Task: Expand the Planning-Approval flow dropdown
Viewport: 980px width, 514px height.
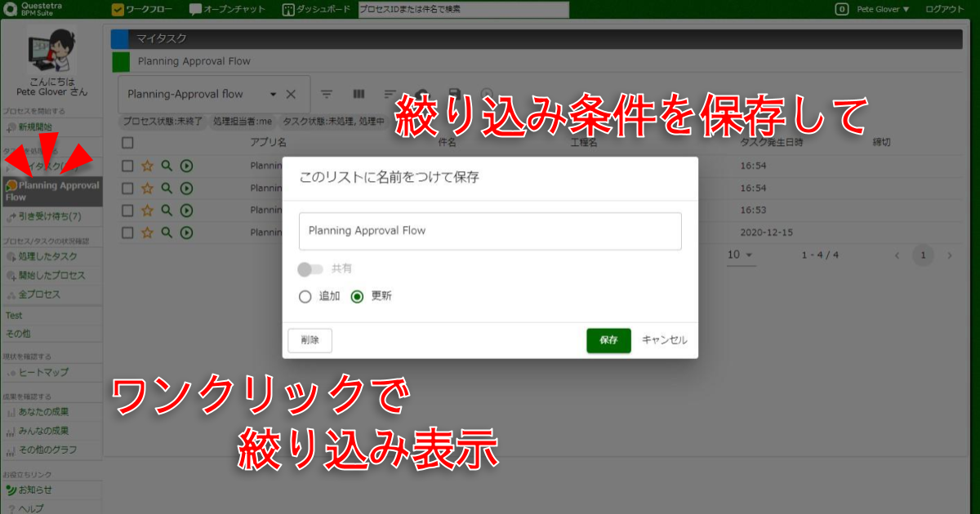Action: (273, 94)
